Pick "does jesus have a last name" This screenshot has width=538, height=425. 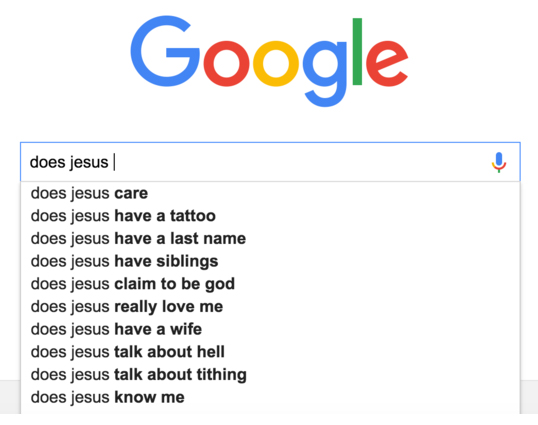click(x=270, y=238)
